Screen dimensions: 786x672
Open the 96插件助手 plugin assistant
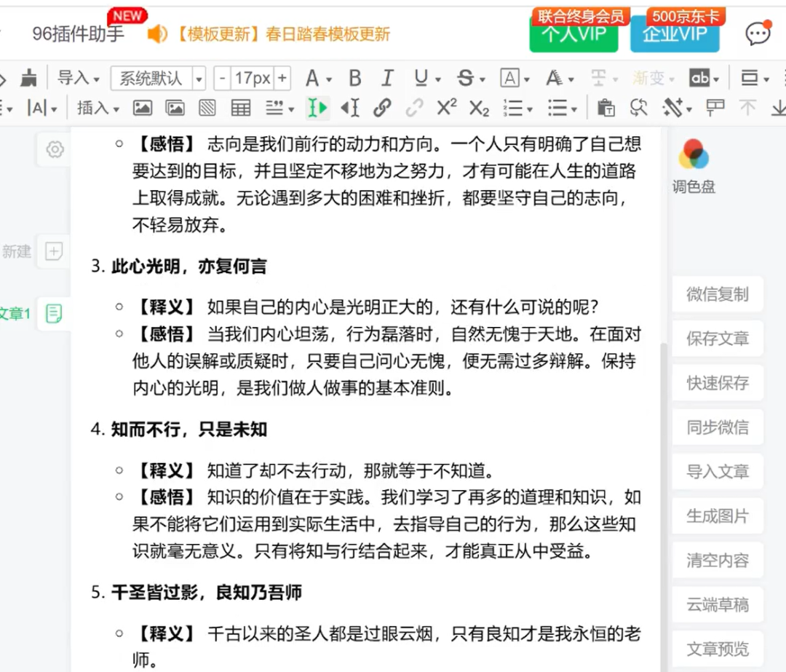(x=78, y=34)
